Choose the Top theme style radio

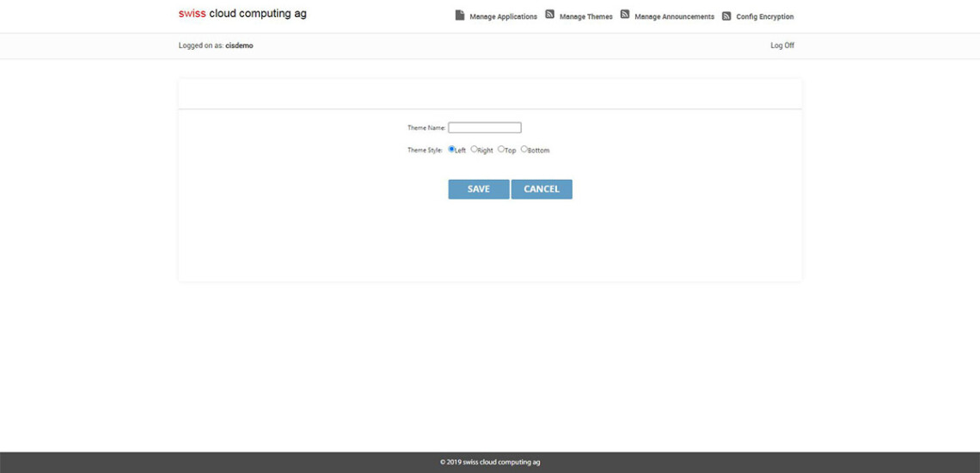tap(500, 149)
